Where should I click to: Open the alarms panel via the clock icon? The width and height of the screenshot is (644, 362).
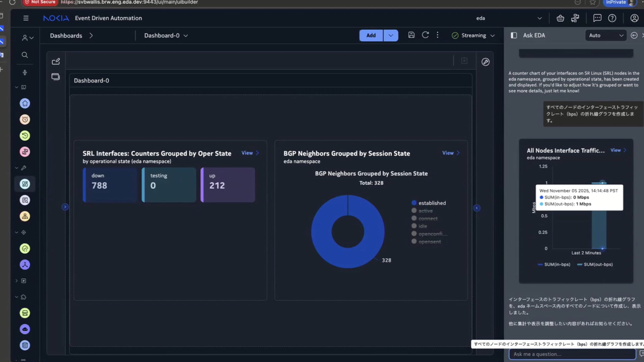[x=25, y=119]
